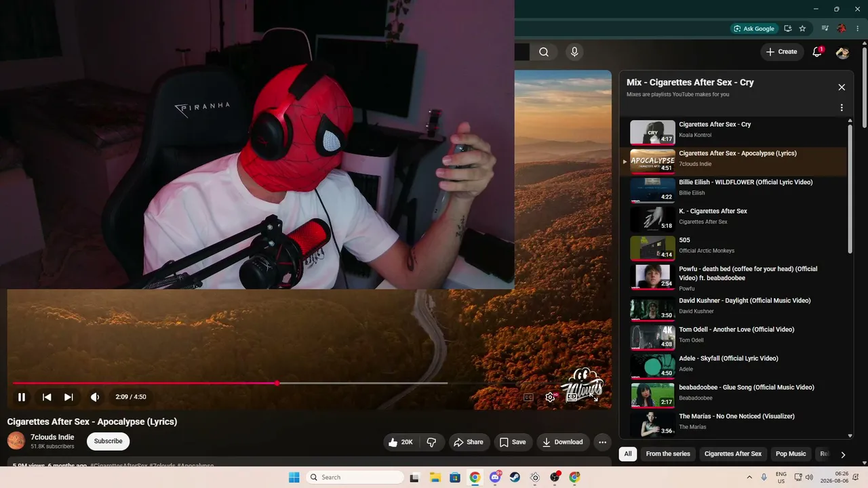Switch the player to theater mode
868x488 pixels.
point(572,397)
